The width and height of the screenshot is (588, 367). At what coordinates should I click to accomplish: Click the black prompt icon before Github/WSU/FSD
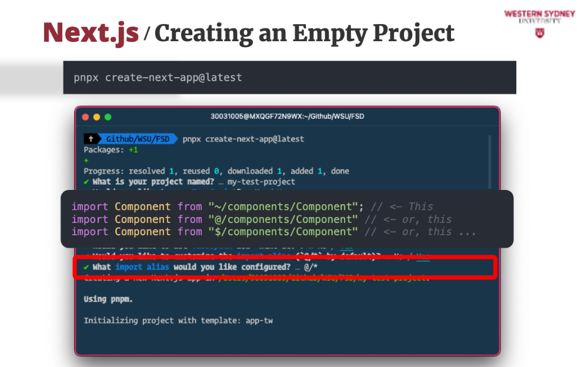(x=91, y=139)
